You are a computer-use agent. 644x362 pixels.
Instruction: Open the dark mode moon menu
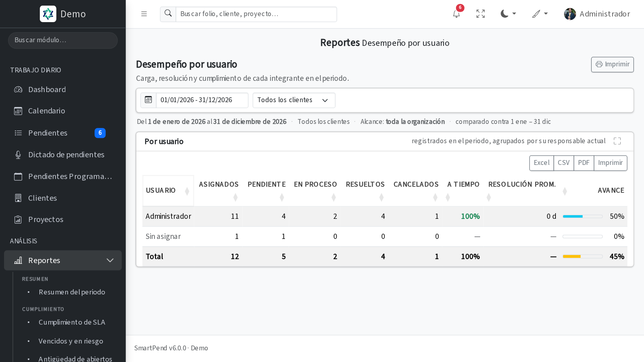point(508,14)
